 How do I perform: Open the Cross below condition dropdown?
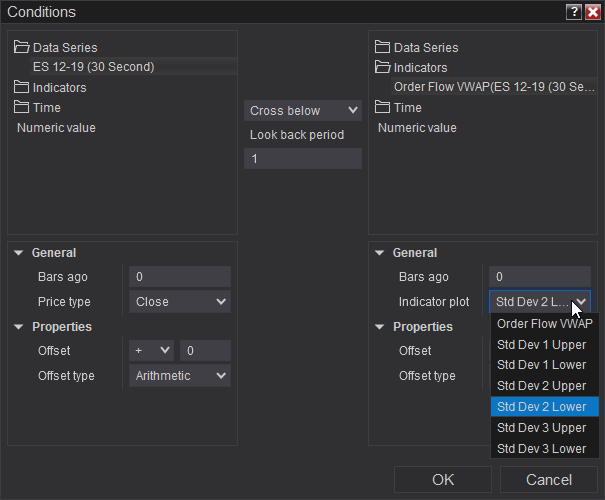pyautogui.click(x=303, y=110)
